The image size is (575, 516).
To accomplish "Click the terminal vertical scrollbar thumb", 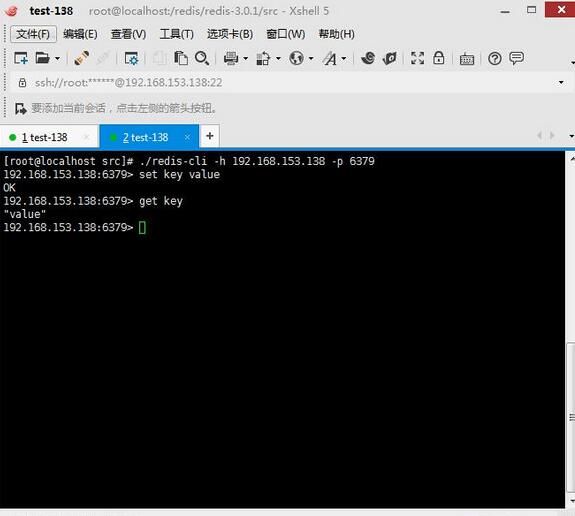I will tap(571, 416).
